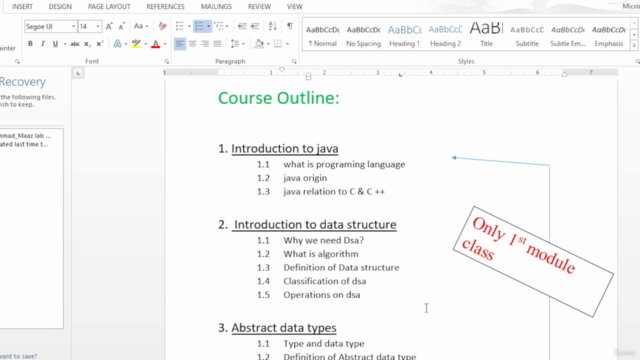Switch to Page Layout tab

pos(109,7)
